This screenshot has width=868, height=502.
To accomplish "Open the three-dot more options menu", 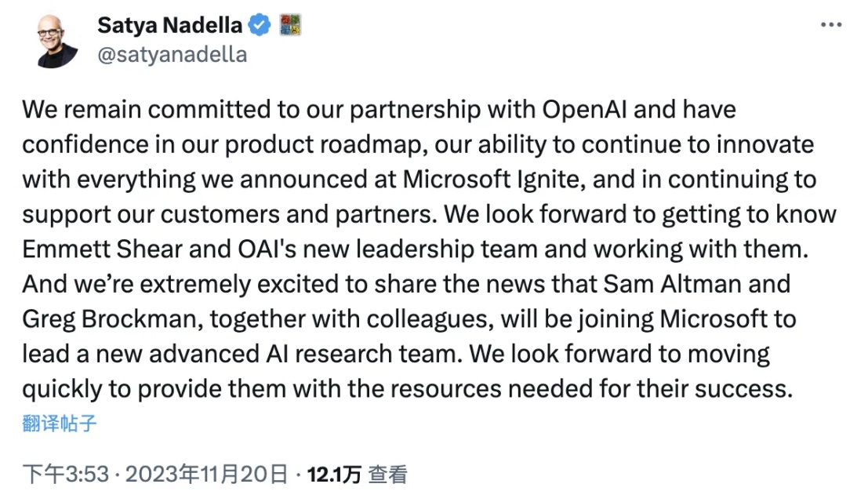I will click(831, 24).
